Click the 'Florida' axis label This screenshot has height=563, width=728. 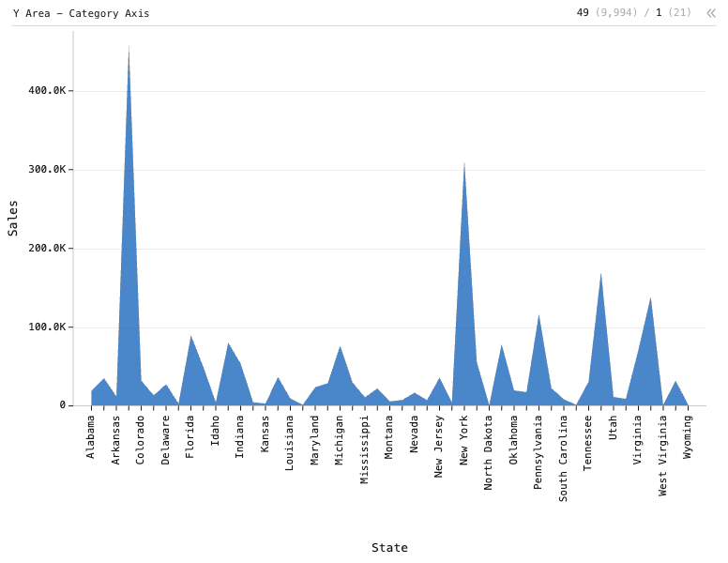(190, 437)
